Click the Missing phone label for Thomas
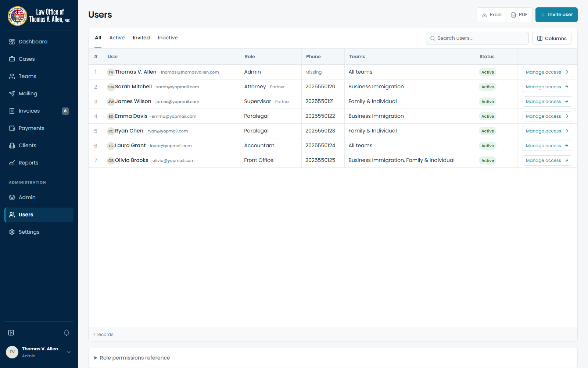The image size is (588, 368). click(313, 72)
